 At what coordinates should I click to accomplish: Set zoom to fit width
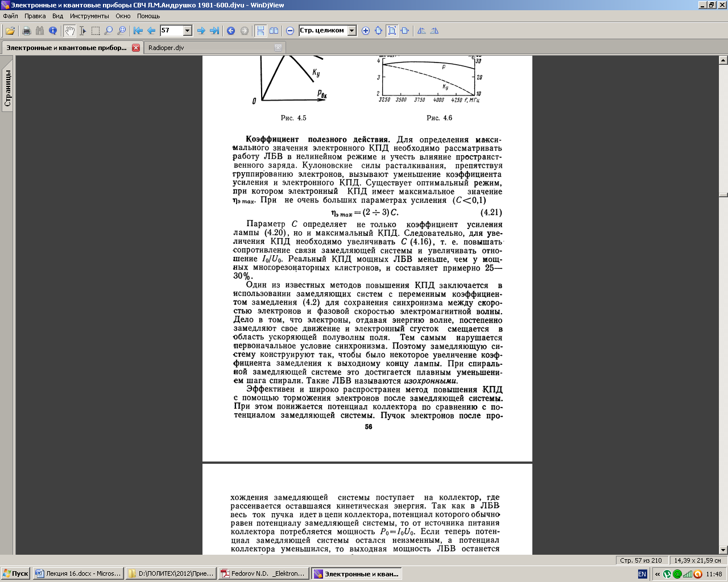pyautogui.click(x=405, y=31)
